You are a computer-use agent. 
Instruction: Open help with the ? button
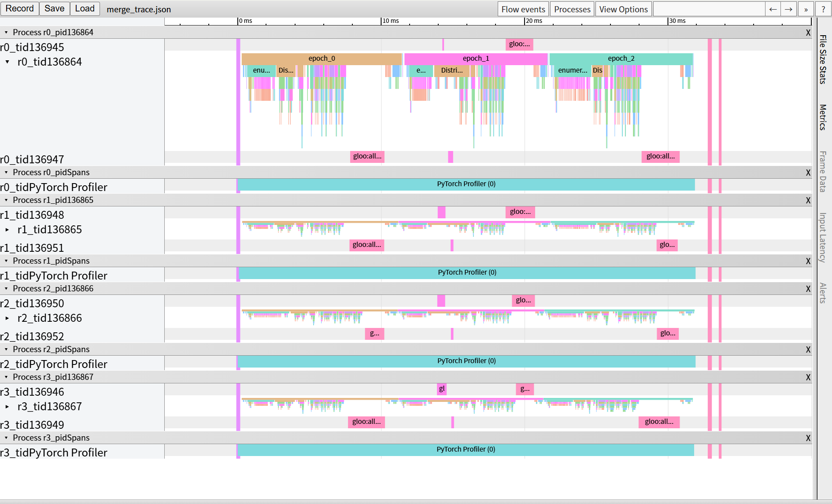(x=823, y=9)
